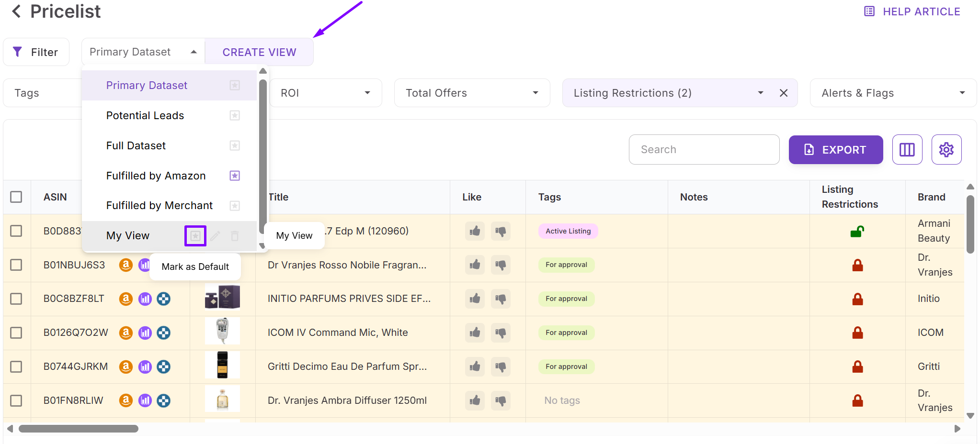Check the box for ASIN B0126Q7O2W
The width and height of the screenshot is (980, 444).
pos(16,333)
